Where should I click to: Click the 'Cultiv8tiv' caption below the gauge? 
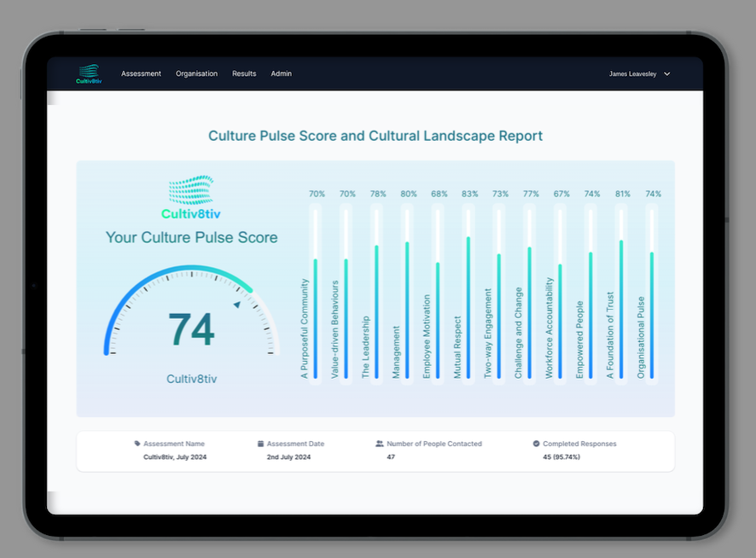191,379
